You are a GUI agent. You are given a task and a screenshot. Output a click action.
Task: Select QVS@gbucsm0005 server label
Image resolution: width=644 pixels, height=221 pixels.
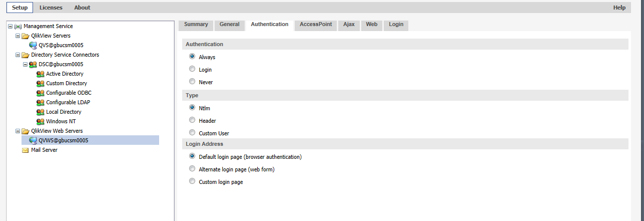[x=61, y=45]
